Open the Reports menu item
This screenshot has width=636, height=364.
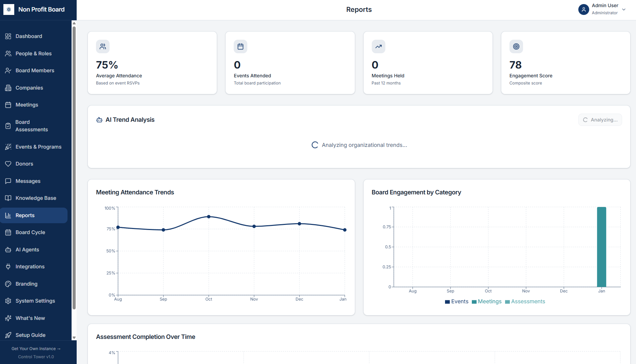tap(34, 215)
